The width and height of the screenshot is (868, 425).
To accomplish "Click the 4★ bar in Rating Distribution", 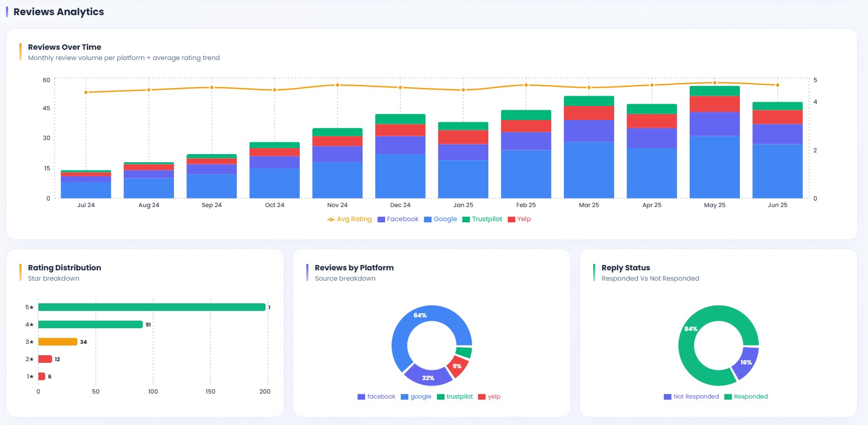I will click(x=90, y=324).
